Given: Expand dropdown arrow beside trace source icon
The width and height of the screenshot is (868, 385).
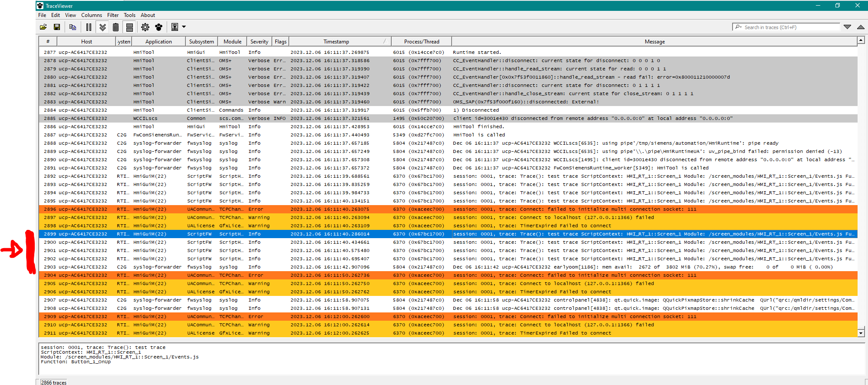Looking at the screenshot, I should tap(184, 27).
